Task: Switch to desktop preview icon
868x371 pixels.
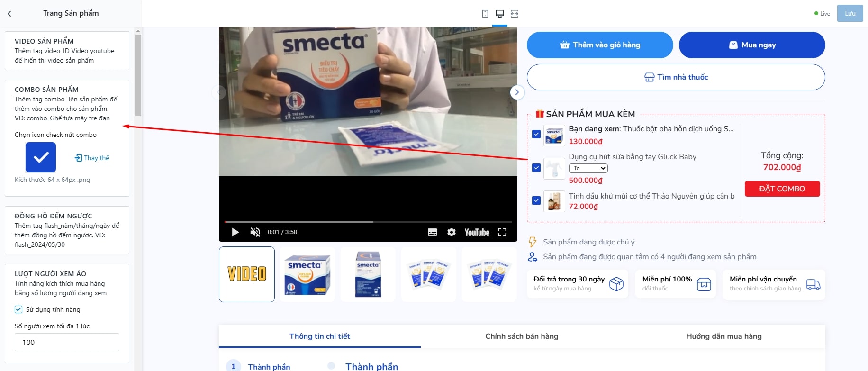Action: [500, 14]
